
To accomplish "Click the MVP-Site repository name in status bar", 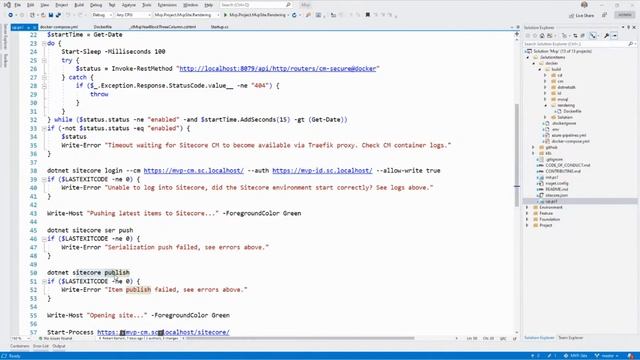I will pos(576,356).
